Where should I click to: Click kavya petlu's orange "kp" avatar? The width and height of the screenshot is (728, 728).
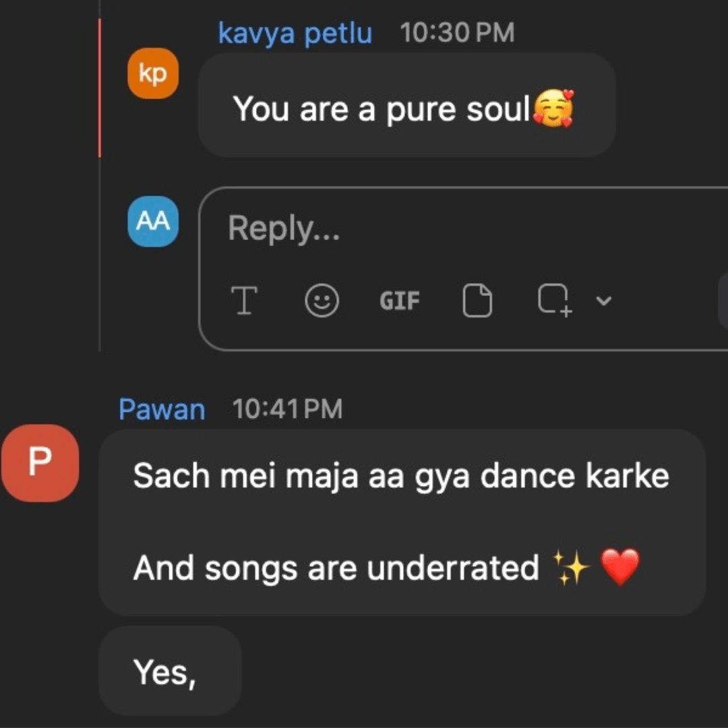click(153, 73)
